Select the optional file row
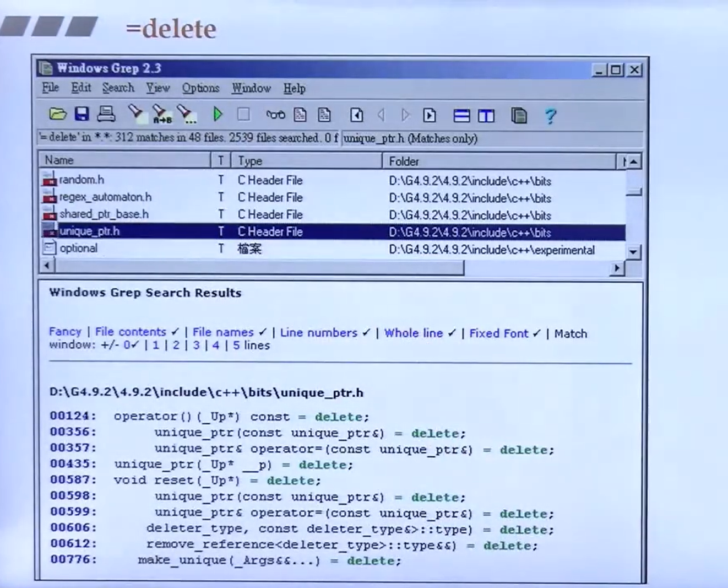728x588 pixels. pyautogui.click(x=333, y=249)
